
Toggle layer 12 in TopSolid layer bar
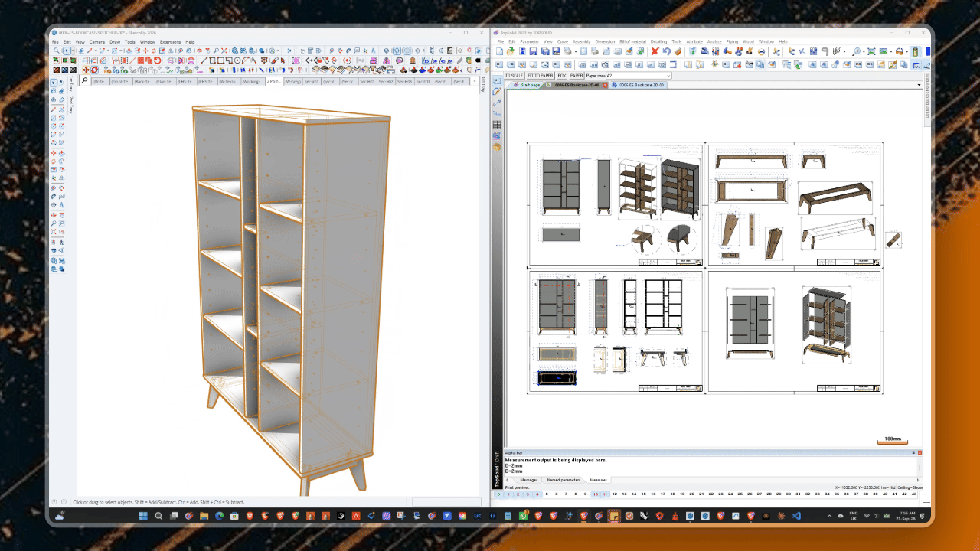coord(615,494)
